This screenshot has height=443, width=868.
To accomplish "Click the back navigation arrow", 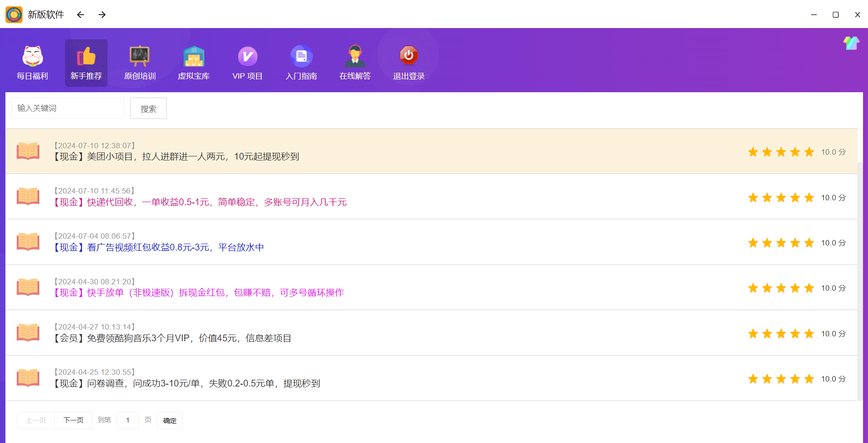I will pos(80,14).
